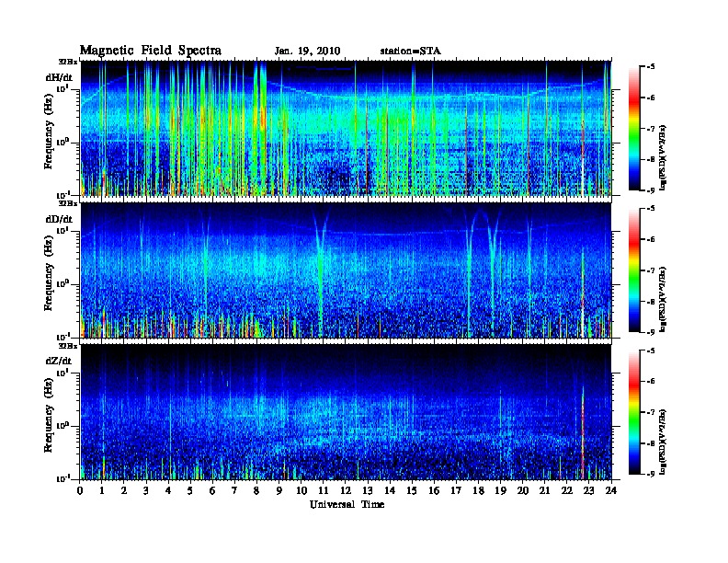Click the dZ/dt spectrogram plot area
This screenshot has width=728, height=563.
click(346, 412)
